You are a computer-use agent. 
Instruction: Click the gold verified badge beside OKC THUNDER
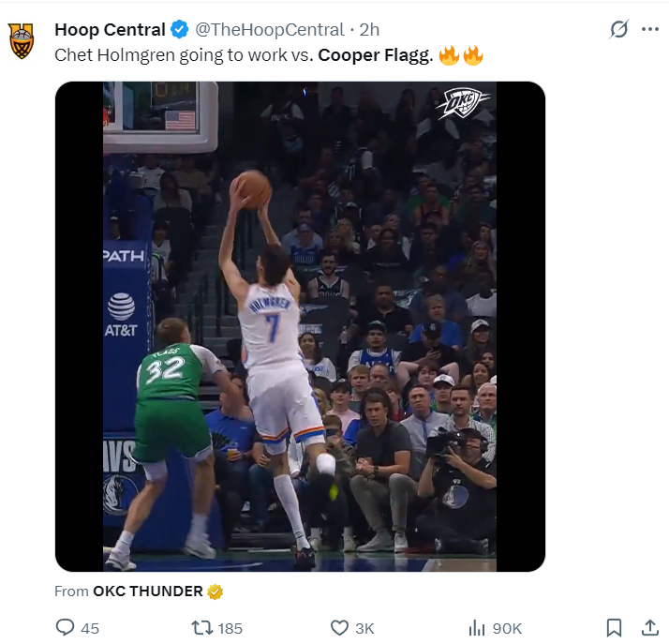click(x=216, y=592)
